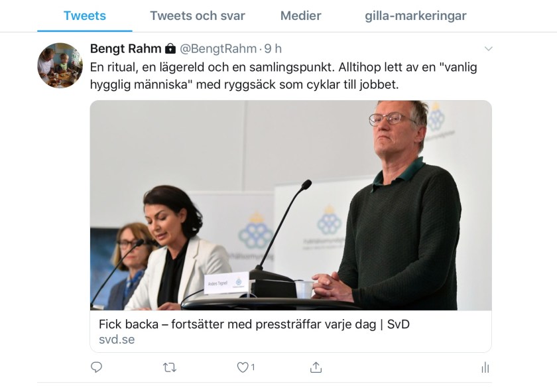Click the @BengtRahm handle
This screenshot has width=557, height=392.
218,48
